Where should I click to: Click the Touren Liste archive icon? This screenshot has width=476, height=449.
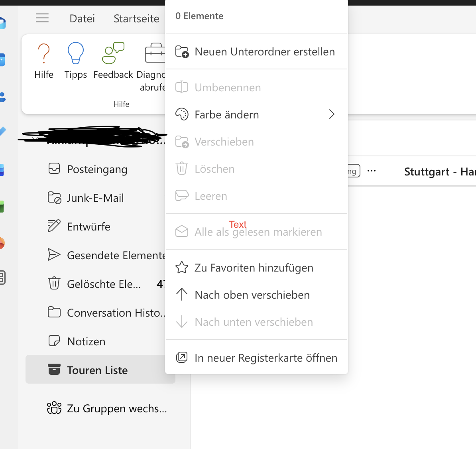[54, 370]
